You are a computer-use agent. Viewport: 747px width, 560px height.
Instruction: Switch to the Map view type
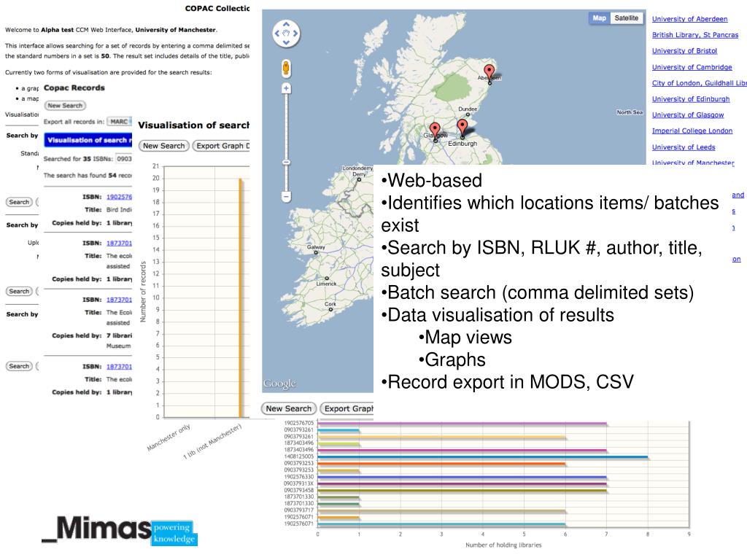tap(600, 18)
